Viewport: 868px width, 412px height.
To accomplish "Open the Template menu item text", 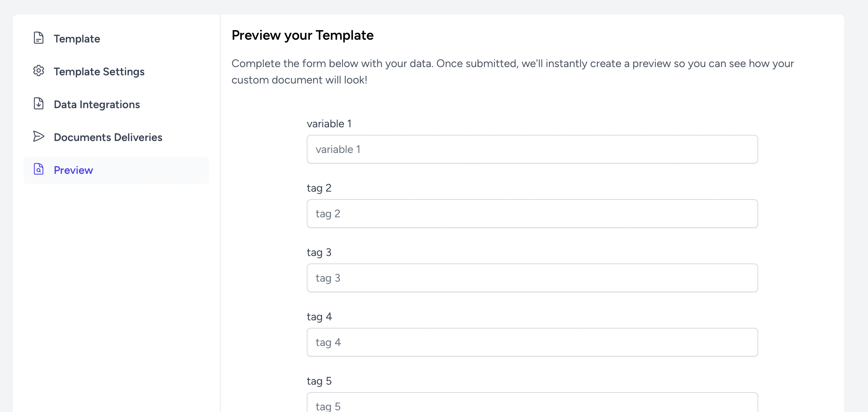I will point(77,39).
